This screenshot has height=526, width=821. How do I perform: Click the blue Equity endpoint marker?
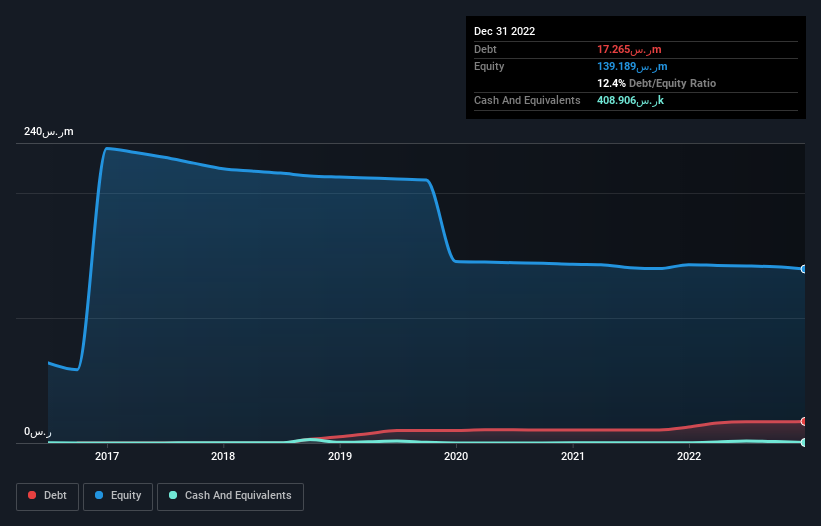(x=804, y=269)
